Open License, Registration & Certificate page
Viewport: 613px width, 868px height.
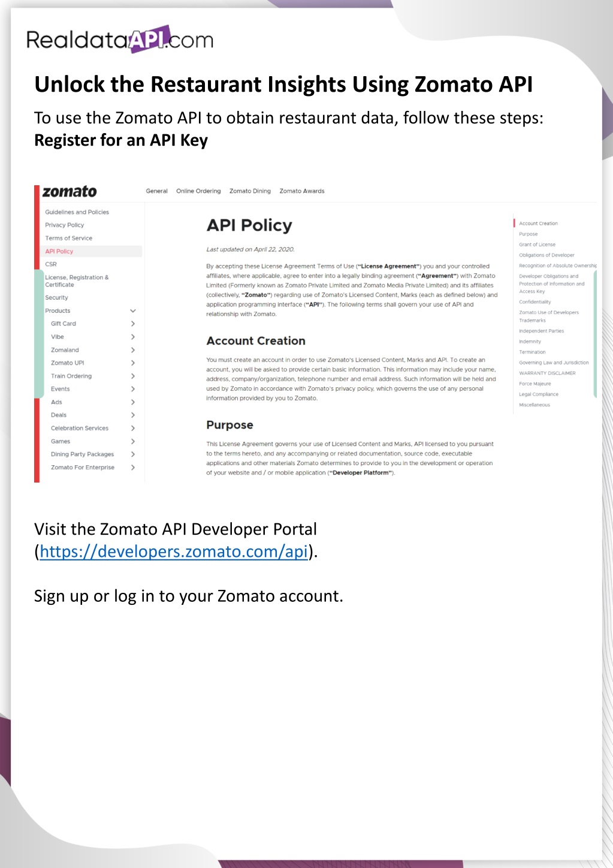(x=77, y=281)
